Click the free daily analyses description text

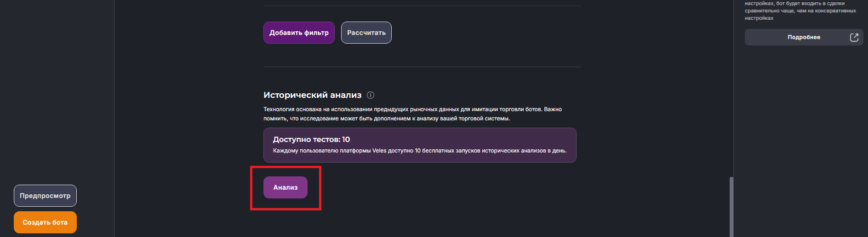pyautogui.click(x=420, y=151)
